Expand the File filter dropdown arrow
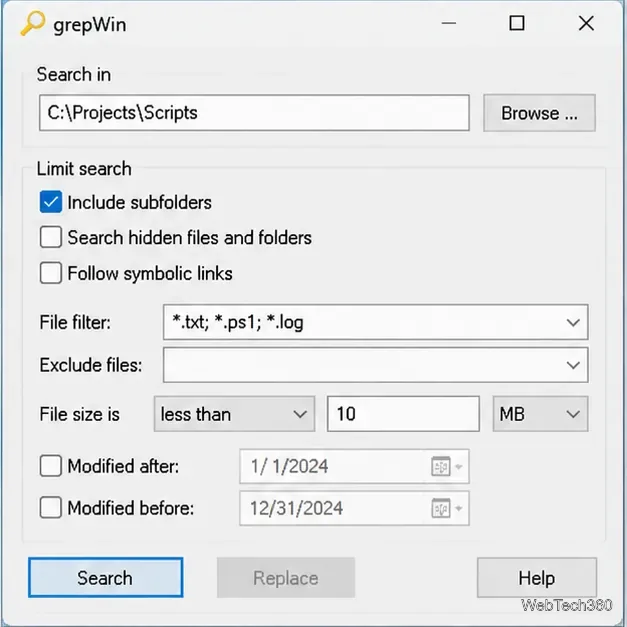 [x=573, y=322]
